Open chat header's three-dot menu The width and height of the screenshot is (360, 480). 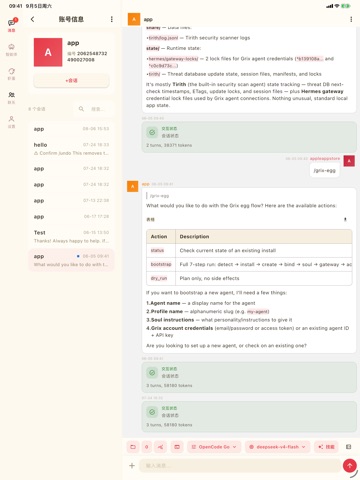coord(351,19)
